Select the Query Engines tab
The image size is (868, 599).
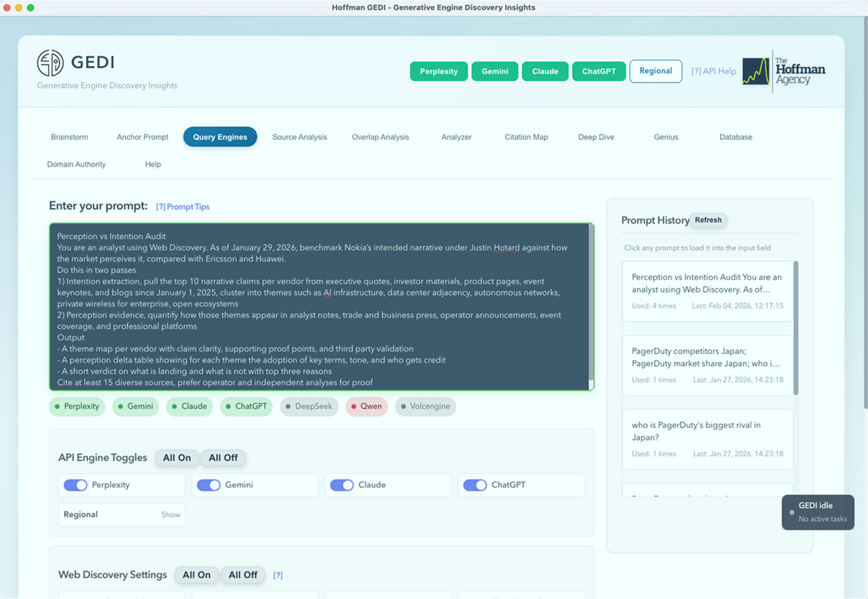[220, 137]
